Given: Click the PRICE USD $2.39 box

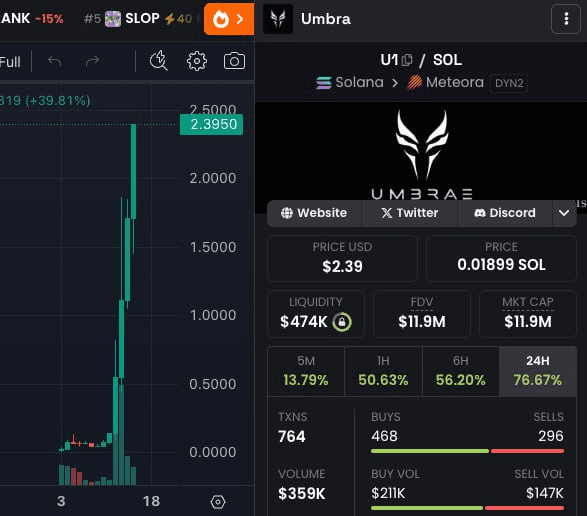Looking at the screenshot, I should pyautogui.click(x=342, y=258).
